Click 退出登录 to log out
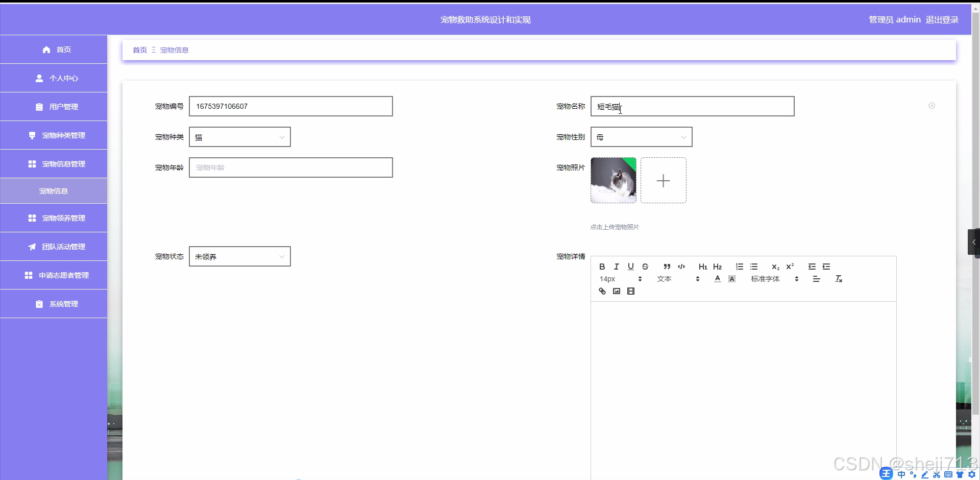Image resolution: width=980 pixels, height=480 pixels. point(941,19)
